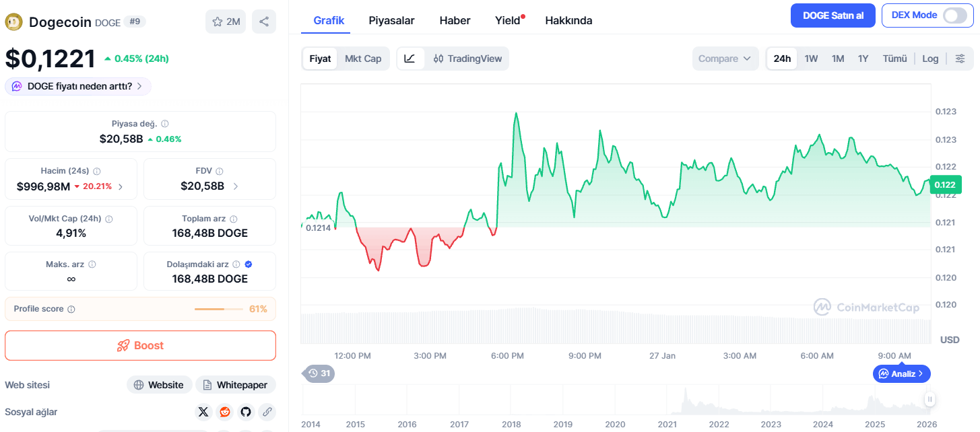Add Dogecoin to watchlist with star button
980x432 pixels.
(x=226, y=22)
